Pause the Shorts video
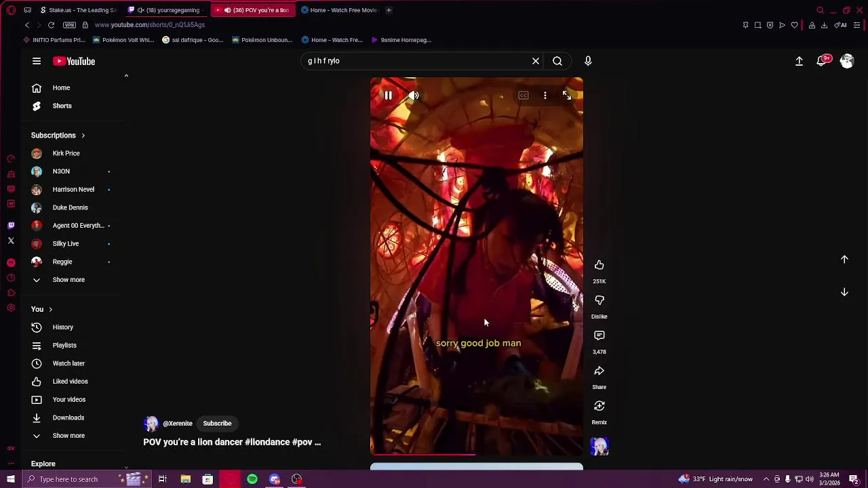The height and width of the screenshot is (488, 868). click(x=388, y=96)
